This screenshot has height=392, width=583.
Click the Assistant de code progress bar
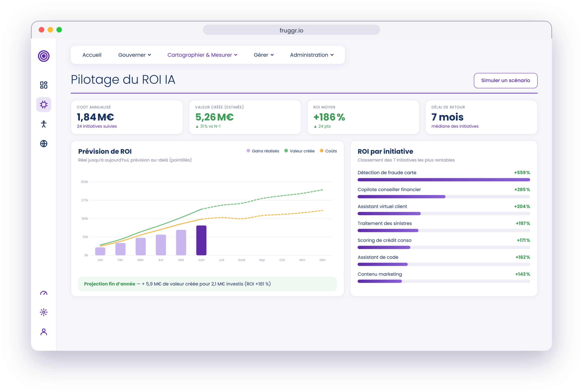click(x=444, y=265)
